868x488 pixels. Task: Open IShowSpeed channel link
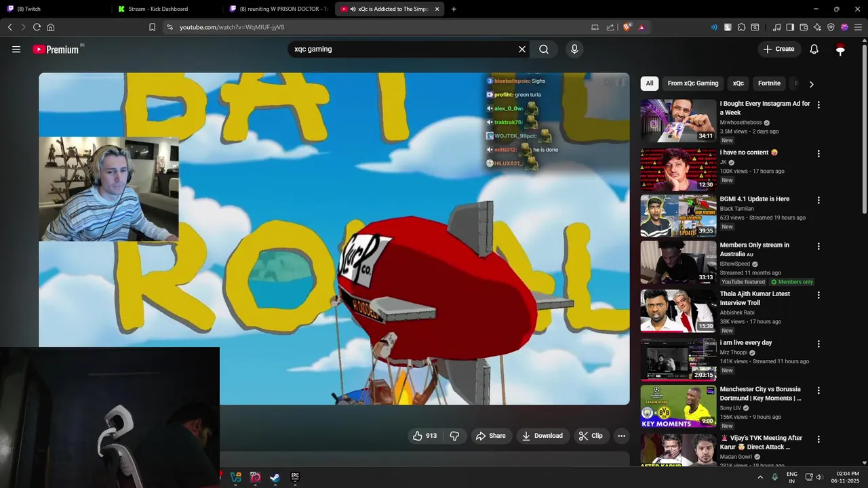[735, 264]
